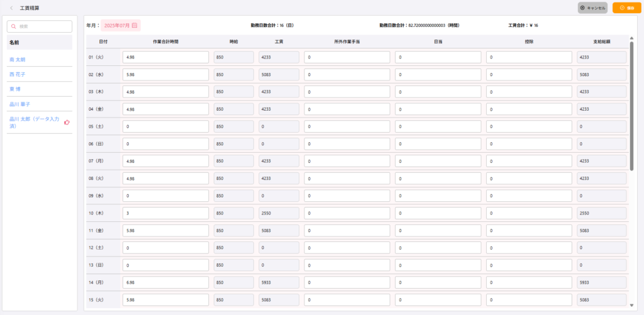Image resolution: width=644 pixels, height=315 pixels.
Task: Click the 名前 list header
Action: (x=40, y=42)
